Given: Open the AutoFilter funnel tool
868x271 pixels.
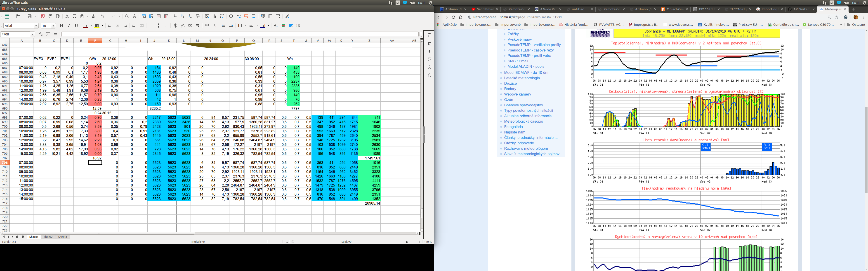Looking at the screenshot, I should [x=198, y=16].
